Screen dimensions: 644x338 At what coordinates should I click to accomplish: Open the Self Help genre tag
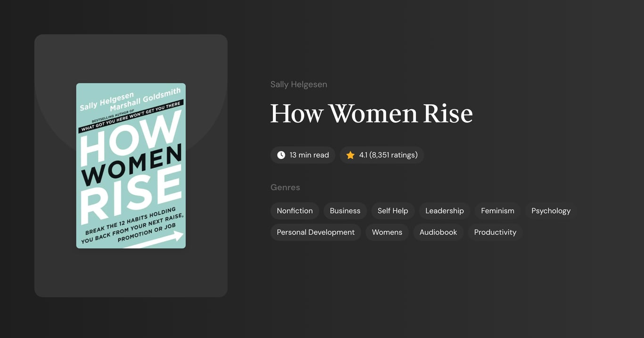point(393,211)
